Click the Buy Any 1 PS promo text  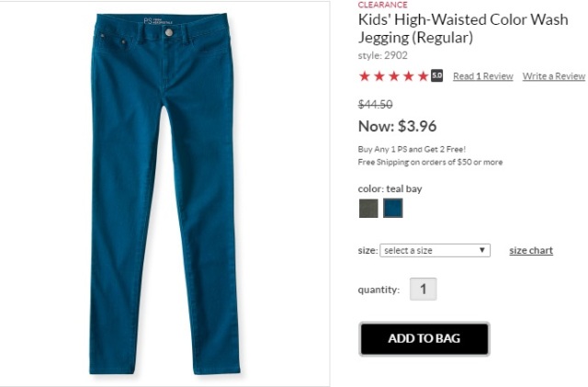[x=412, y=150]
